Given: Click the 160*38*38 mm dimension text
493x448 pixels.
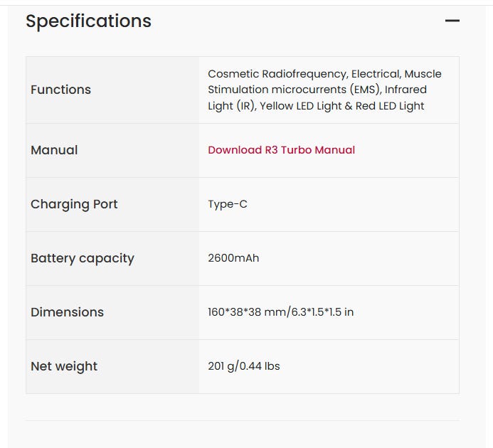Looking at the screenshot, I should pyautogui.click(x=245, y=312).
